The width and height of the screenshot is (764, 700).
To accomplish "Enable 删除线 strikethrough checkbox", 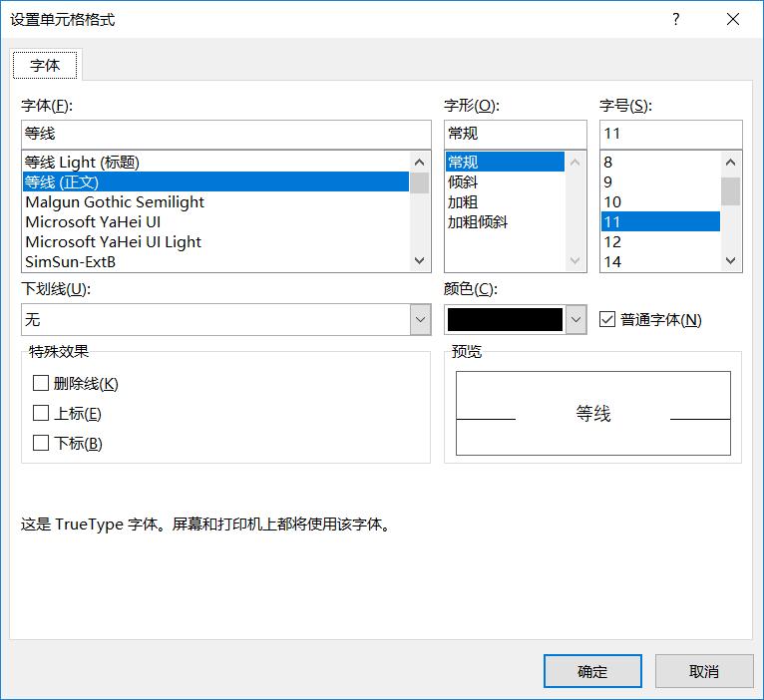I will (41, 383).
